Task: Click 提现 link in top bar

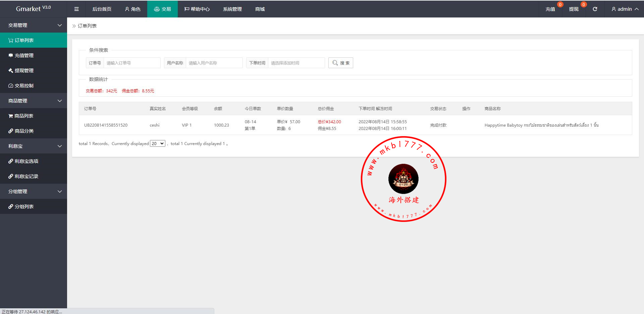Action: coord(574,9)
